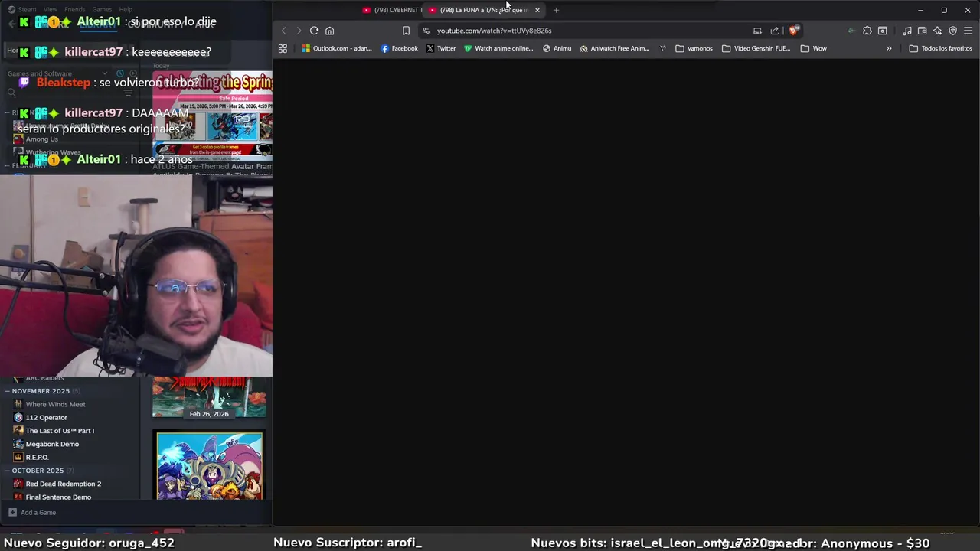Open the Brave Wallet icon
The height and width of the screenshot is (551, 980).
point(922,31)
